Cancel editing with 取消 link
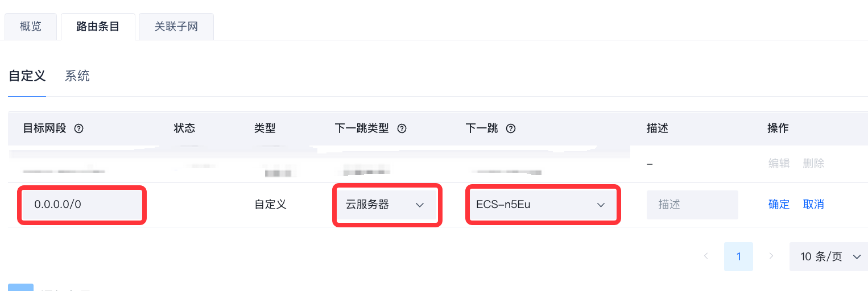 pyautogui.click(x=813, y=205)
